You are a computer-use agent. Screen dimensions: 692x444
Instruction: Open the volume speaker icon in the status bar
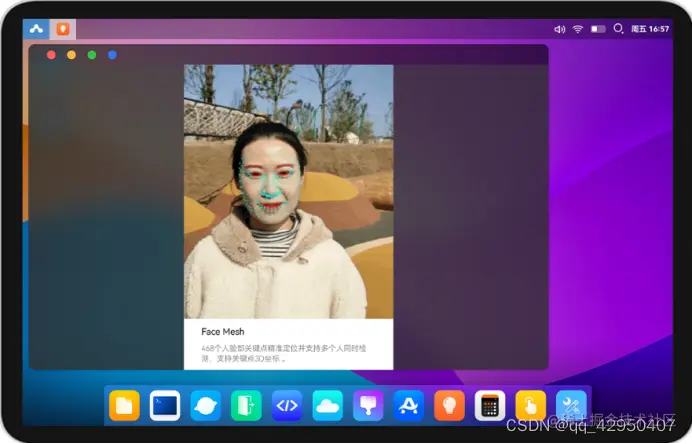[560, 29]
